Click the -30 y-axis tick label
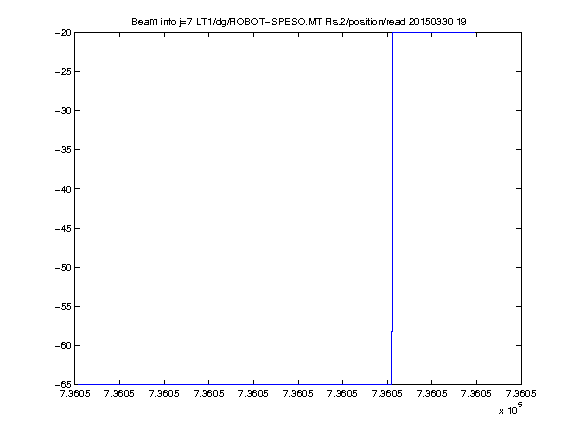Screen dimensions: 576x432 [62, 111]
